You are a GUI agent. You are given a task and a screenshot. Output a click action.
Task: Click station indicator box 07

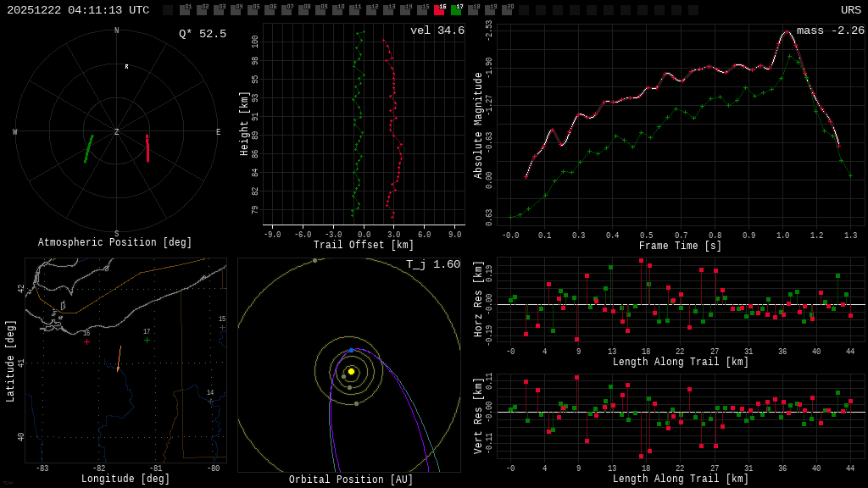pyautogui.click(x=287, y=10)
